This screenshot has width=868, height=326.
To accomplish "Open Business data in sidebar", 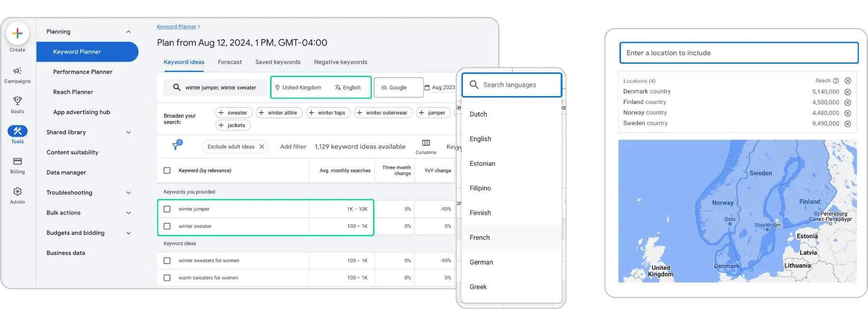I will click(x=66, y=253).
